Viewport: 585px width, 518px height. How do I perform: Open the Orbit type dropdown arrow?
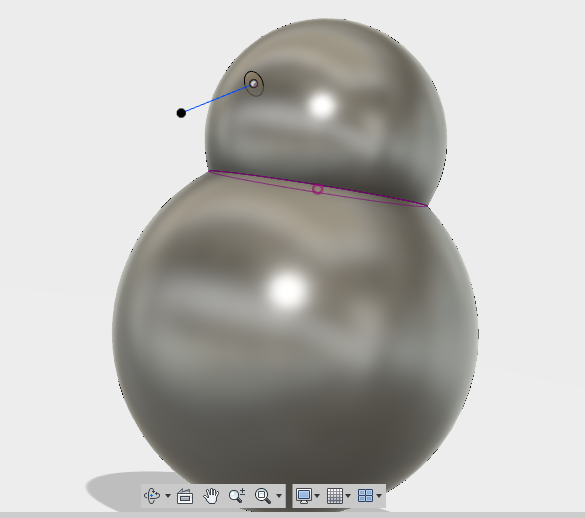tap(168, 496)
